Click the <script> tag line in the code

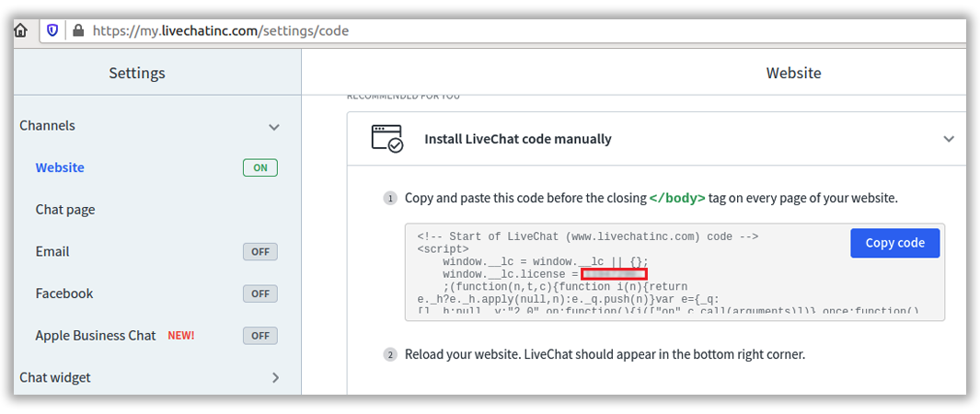(443, 248)
